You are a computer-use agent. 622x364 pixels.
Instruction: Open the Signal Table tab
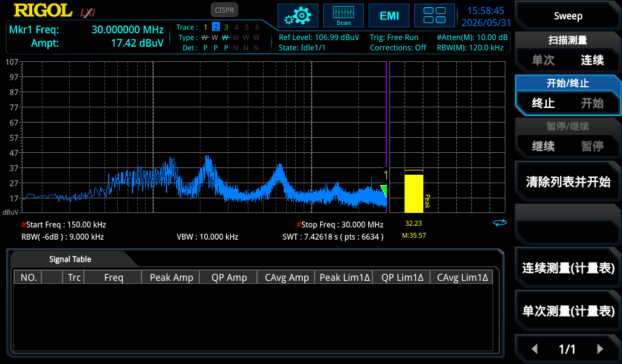coord(70,259)
